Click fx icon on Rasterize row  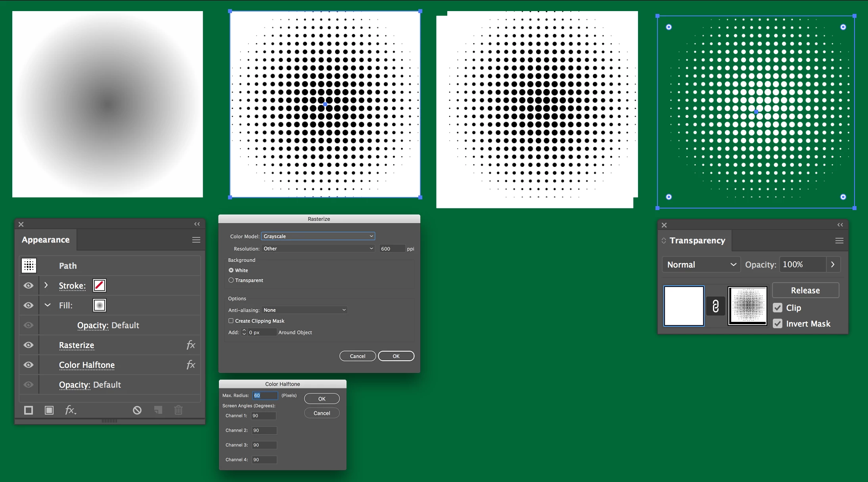pos(191,345)
